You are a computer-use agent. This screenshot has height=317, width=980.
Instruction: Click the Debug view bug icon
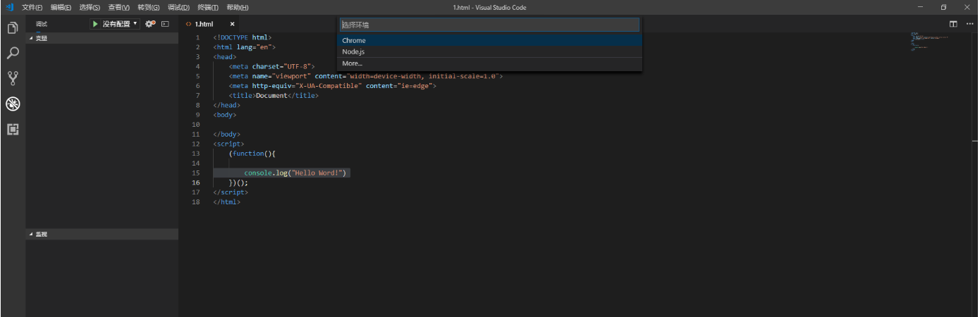point(13,104)
